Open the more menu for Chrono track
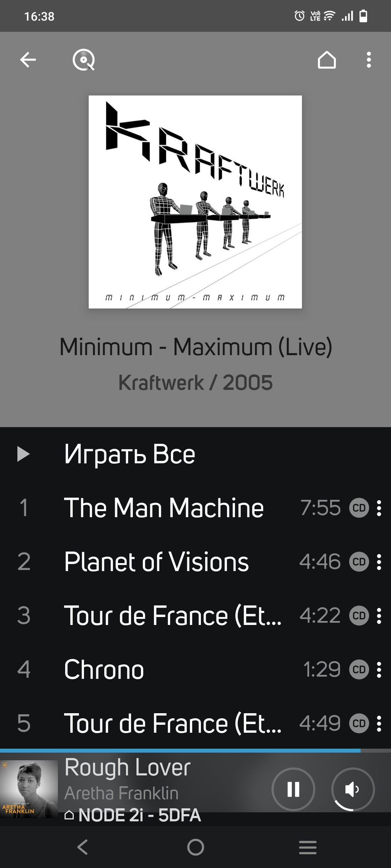The height and width of the screenshot is (868, 391). (x=379, y=669)
